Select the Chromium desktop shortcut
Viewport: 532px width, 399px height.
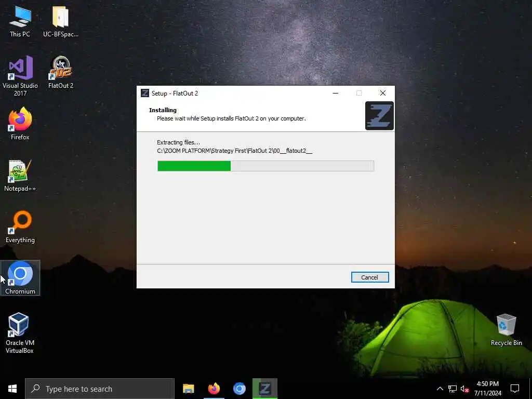coord(20,278)
